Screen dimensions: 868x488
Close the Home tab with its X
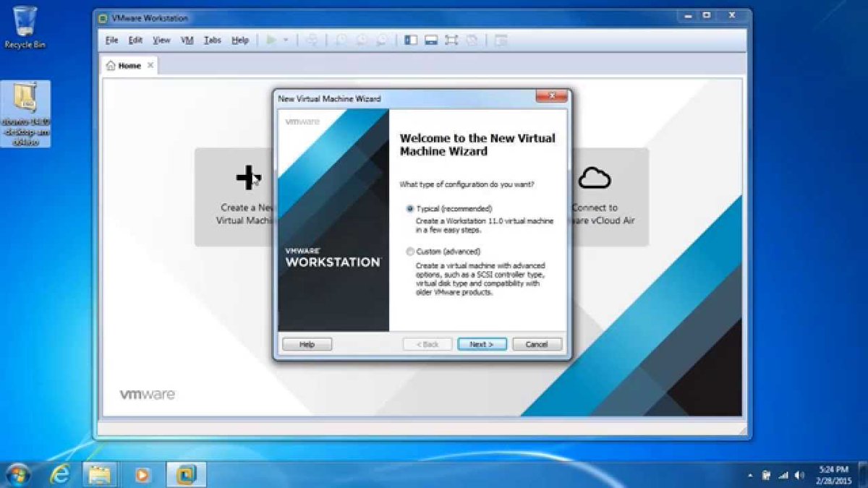150,65
